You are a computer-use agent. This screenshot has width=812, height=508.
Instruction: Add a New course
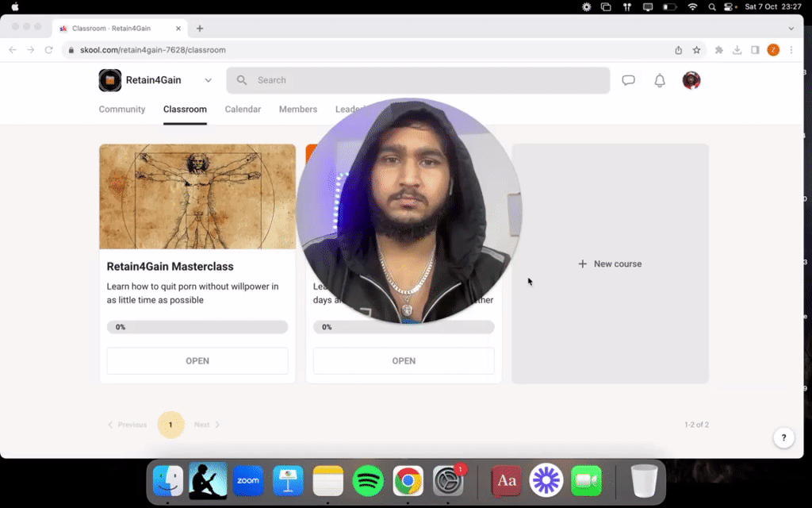pyautogui.click(x=610, y=264)
